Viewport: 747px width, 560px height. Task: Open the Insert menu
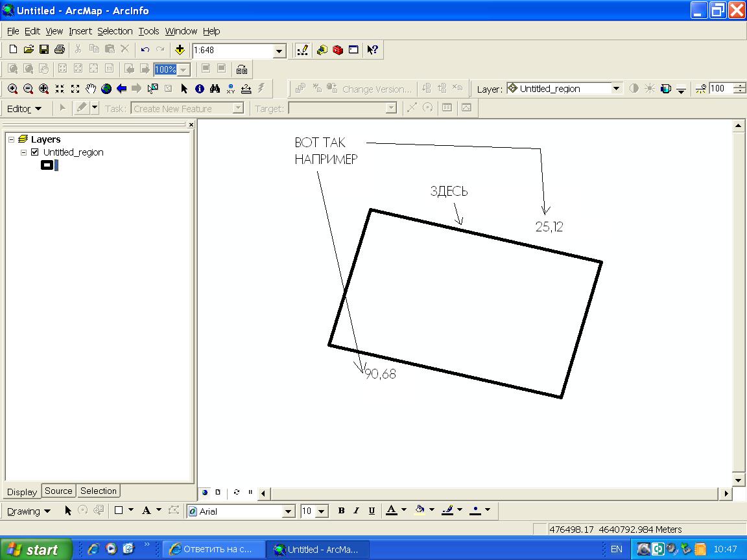click(x=80, y=31)
